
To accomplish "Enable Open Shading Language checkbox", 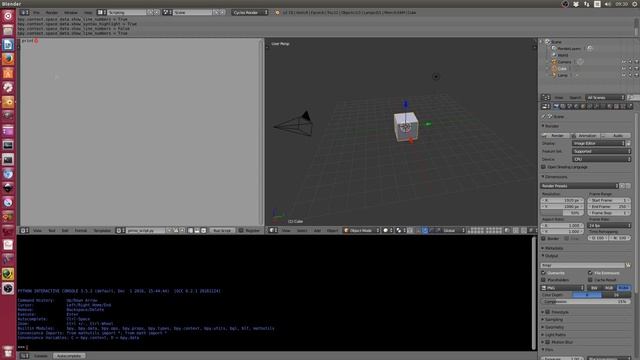I will (x=544, y=167).
